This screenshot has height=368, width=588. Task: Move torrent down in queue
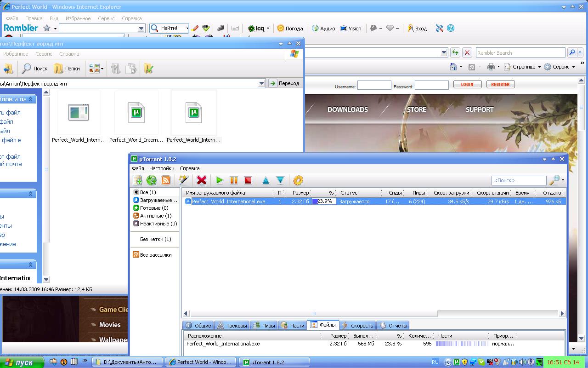click(x=280, y=180)
